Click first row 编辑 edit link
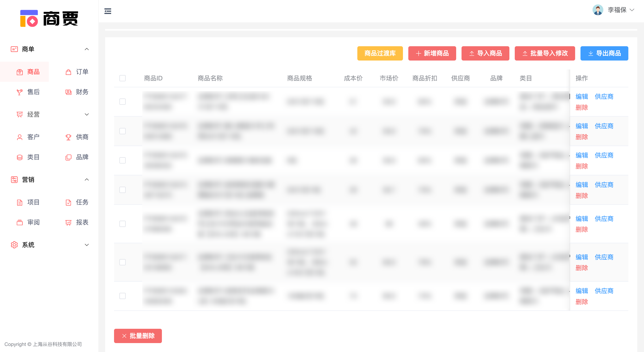This screenshot has height=352, width=644. click(x=581, y=97)
